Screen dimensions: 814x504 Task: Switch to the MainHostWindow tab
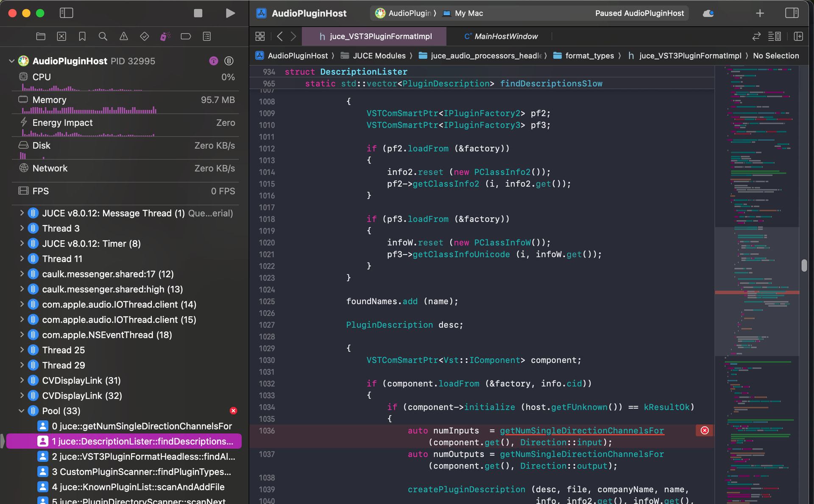click(x=501, y=36)
